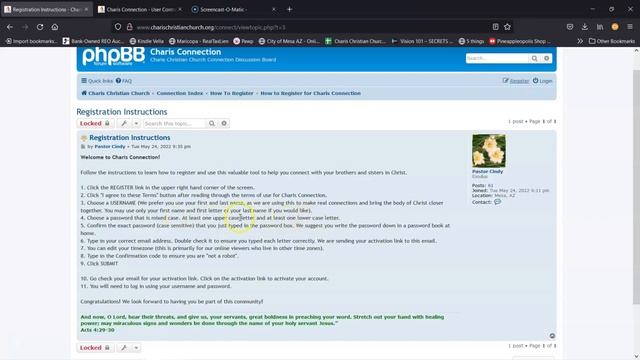
Task: Focus the Search this topic field
Action: [175, 123]
